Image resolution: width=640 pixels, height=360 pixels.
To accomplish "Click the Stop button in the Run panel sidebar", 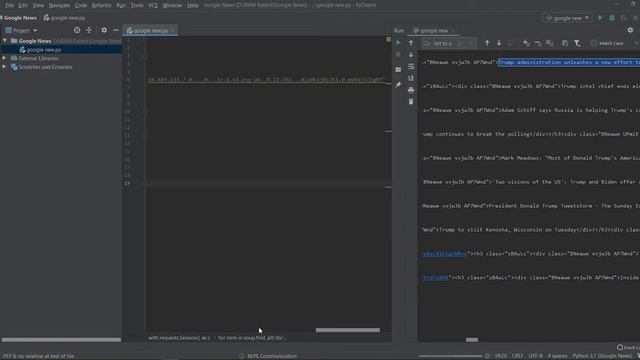I will 398,55.
